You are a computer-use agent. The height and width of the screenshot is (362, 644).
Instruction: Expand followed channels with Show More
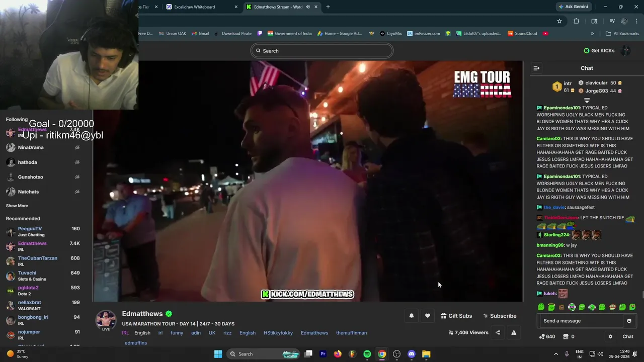[x=17, y=206]
